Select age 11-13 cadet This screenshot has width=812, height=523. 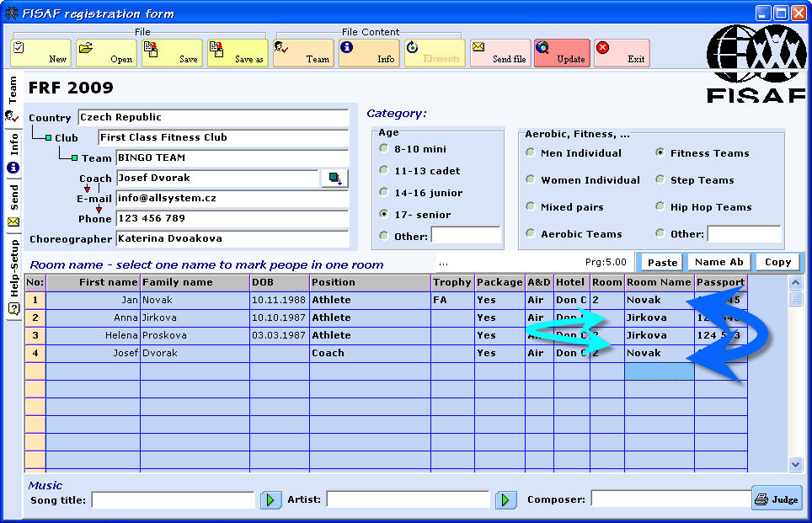click(384, 170)
